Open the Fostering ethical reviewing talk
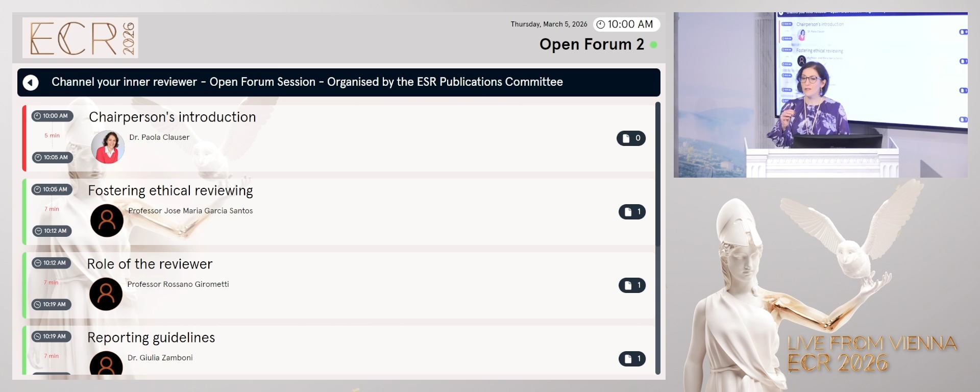 tap(170, 190)
